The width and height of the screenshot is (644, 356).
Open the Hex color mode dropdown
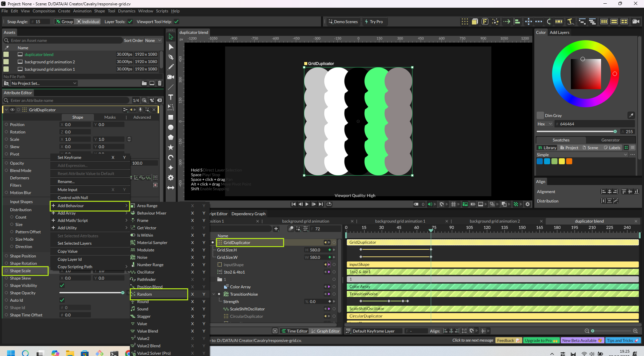coord(544,124)
